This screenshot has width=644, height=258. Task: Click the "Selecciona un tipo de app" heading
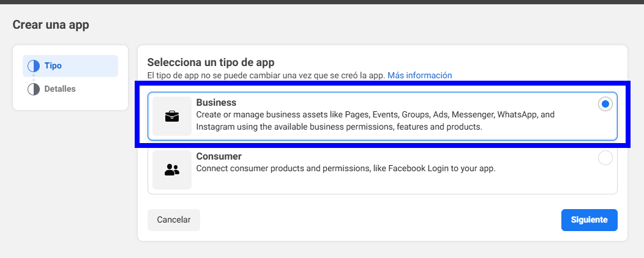[211, 62]
